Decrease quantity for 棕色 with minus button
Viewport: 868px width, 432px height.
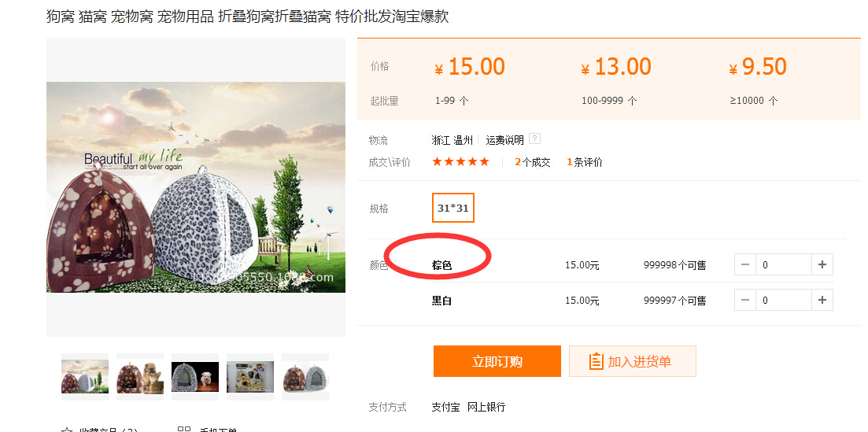[745, 264]
